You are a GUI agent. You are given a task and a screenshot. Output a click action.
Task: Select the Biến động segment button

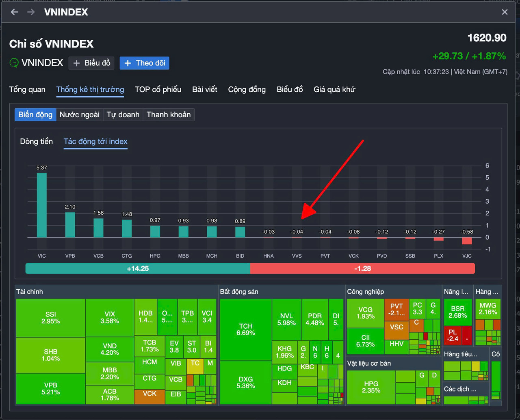coord(35,114)
